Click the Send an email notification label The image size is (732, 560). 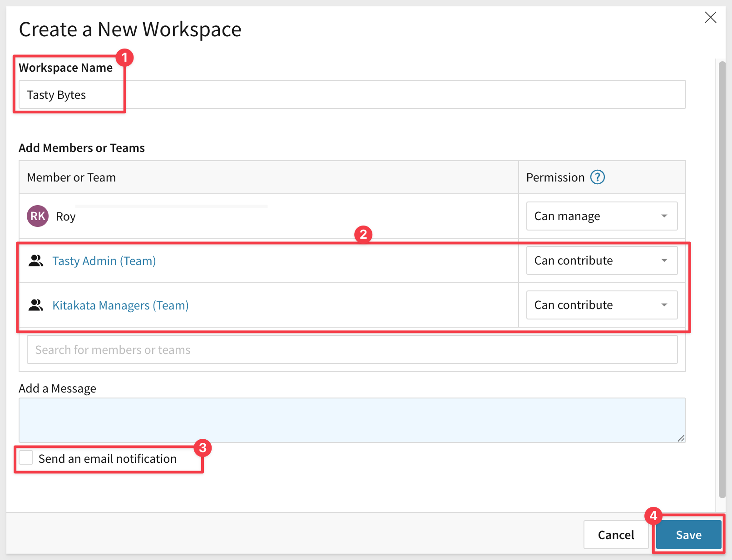coord(107,459)
